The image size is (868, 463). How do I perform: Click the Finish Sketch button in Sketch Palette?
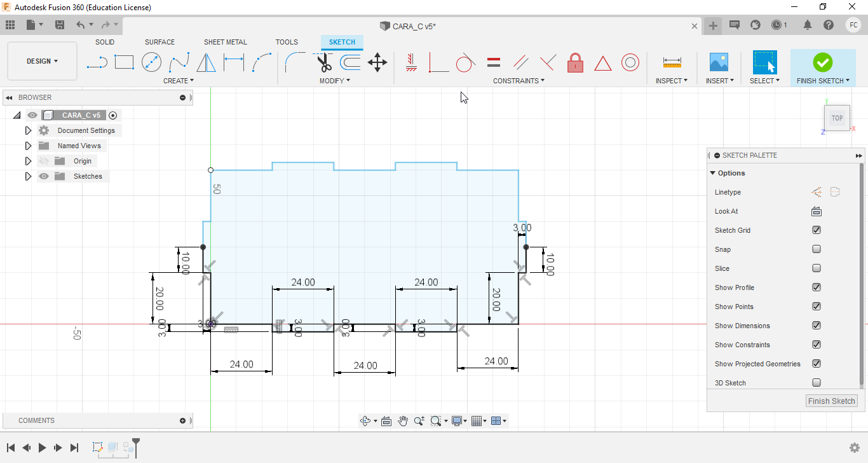click(832, 401)
